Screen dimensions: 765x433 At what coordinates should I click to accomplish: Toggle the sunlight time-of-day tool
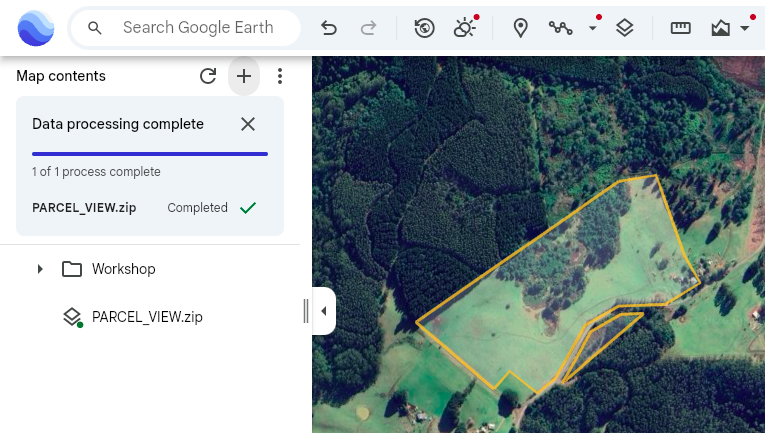pyautogui.click(x=465, y=28)
